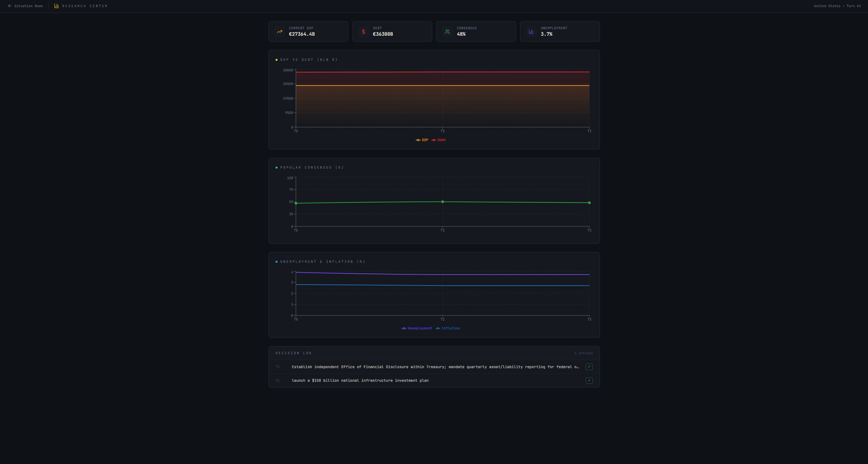This screenshot has width=868, height=464.
Task: Select the T2 data point on Popular Consensus chart
Action: (443, 202)
